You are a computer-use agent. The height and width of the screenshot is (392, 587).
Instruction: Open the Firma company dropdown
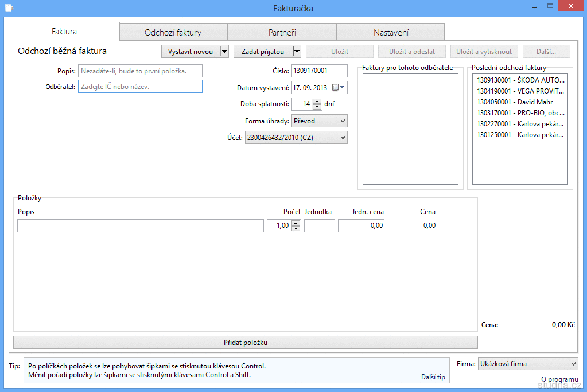point(573,364)
